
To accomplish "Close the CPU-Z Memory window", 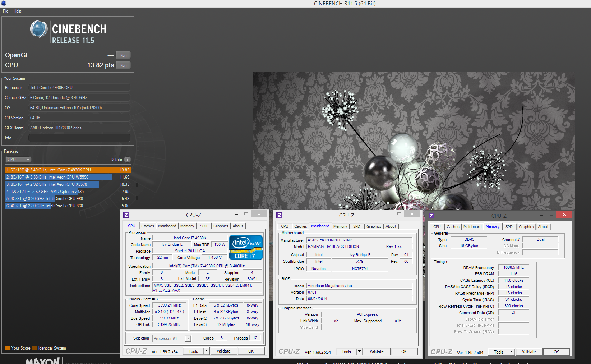I will pos(564,214).
